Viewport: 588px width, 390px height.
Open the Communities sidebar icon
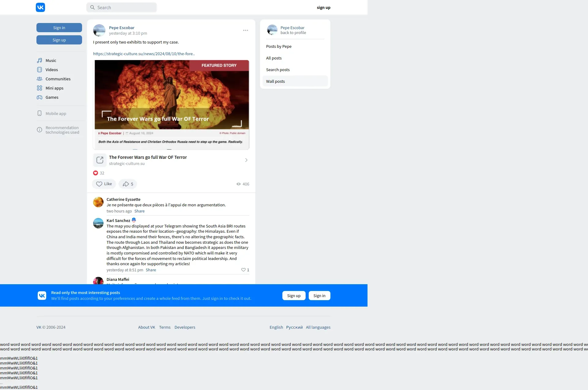coord(40,79)
